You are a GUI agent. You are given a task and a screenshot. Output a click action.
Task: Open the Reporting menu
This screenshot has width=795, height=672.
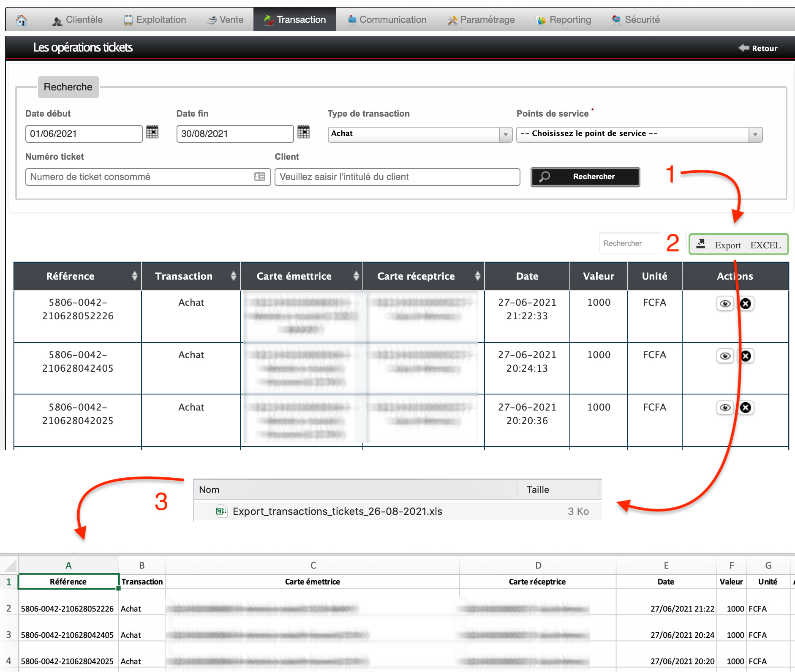pyautogui.click(x=564, y=20)
